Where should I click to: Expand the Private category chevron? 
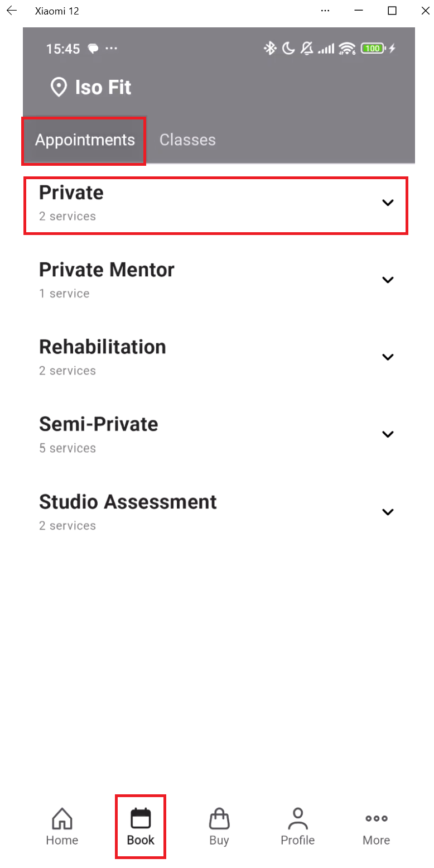click(388, 203)
